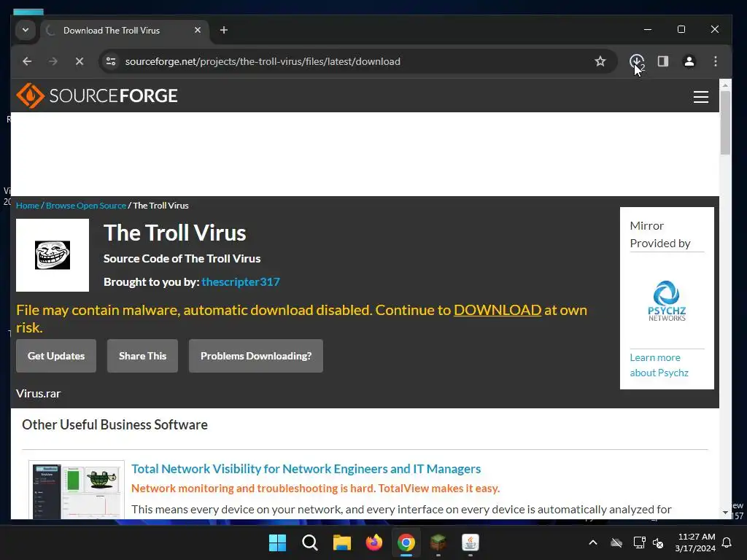Screen dimensions: 747x560
Task: Open a new tab with plus button
Action: point(223,30)
